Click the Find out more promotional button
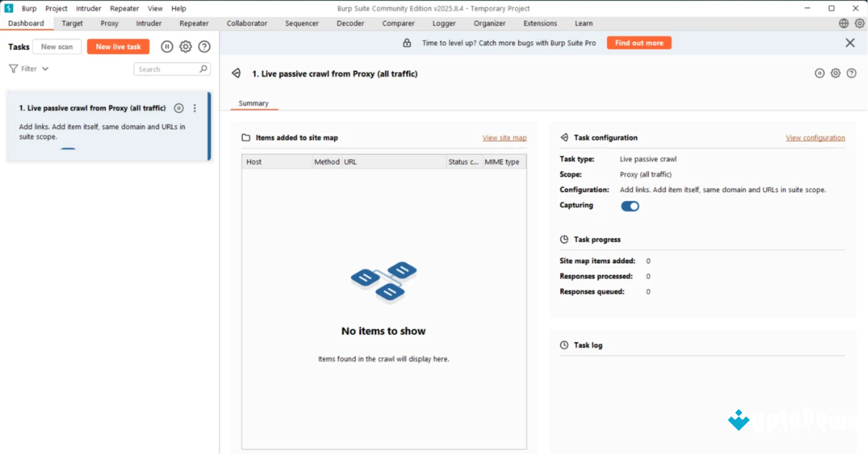This screenshot has width=868, height=454. click(639, 42)
